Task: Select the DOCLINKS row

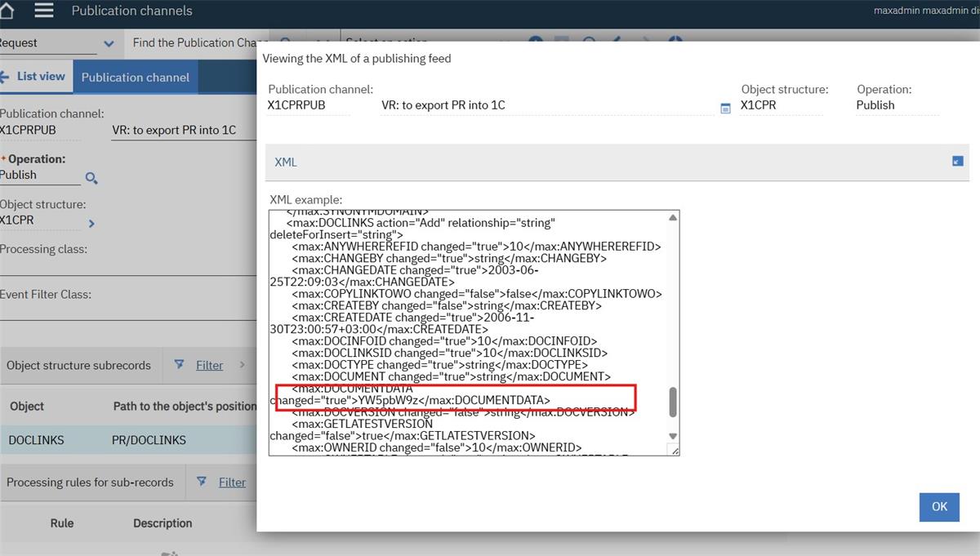Action: pos(129,440)
